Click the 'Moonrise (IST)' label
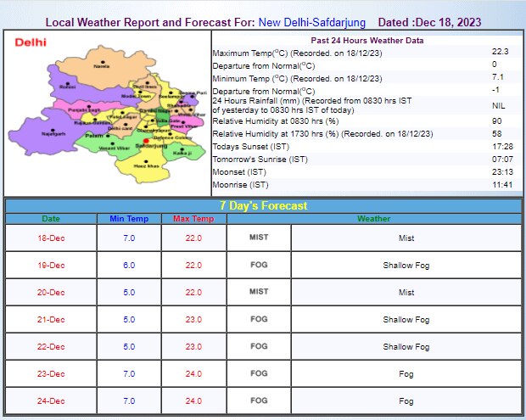Screen dimensions: 526x420 [x=240, y=185]
